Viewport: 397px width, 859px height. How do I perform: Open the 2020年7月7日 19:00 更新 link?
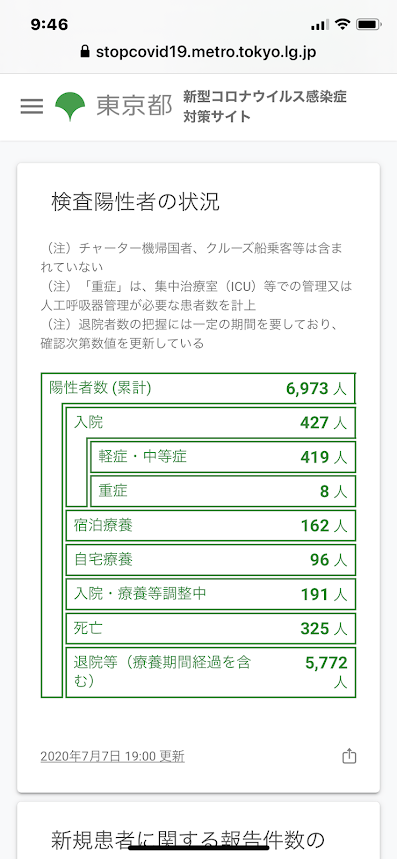pos(112,757)
